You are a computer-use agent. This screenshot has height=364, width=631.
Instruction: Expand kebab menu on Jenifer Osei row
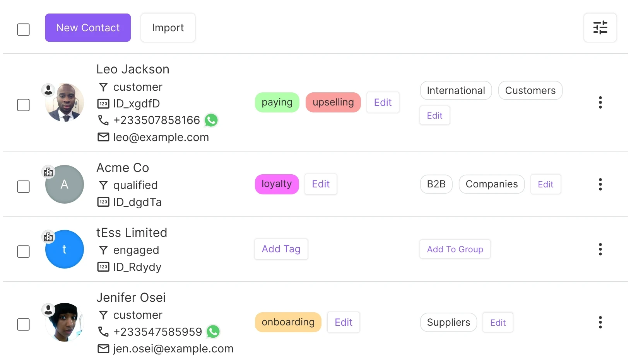[x=600, y=322]
